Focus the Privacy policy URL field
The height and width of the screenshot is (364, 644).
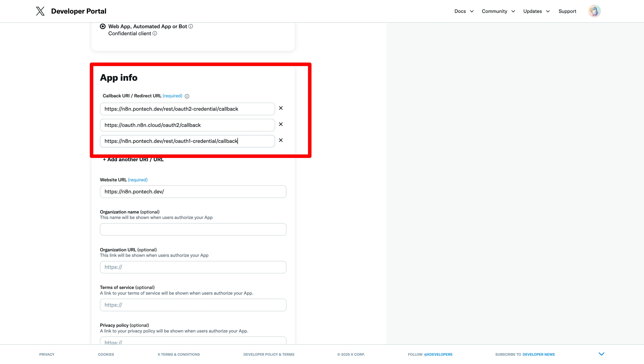point(193,341)
